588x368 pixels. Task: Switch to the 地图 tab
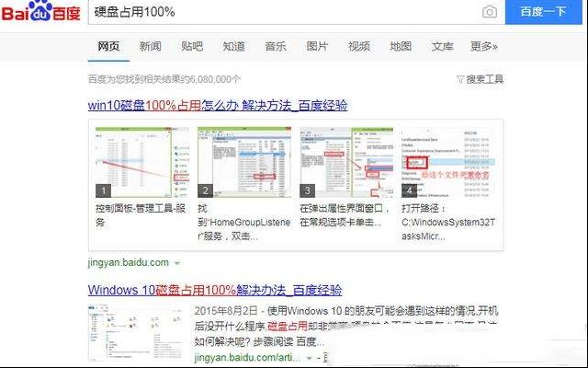[x=401, y=46]
